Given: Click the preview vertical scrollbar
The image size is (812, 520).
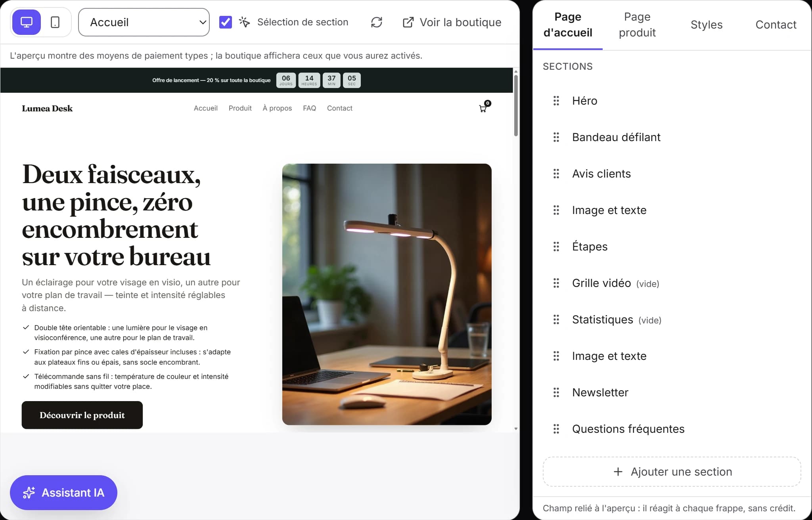Looking at the screenshot, I should point(516,105).
